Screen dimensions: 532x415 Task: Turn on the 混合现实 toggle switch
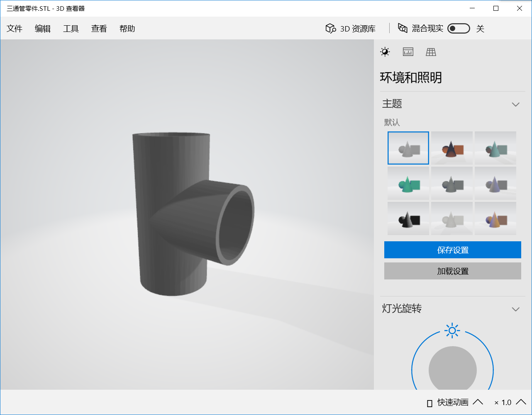pyautogui.click(x=459, y=28)
